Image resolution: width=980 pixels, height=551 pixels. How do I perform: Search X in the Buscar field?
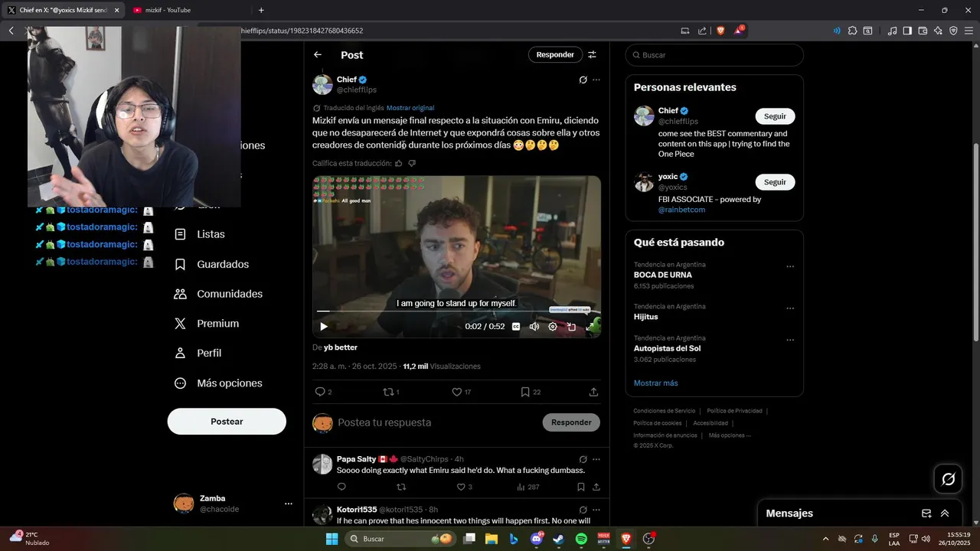coord(714,55)
